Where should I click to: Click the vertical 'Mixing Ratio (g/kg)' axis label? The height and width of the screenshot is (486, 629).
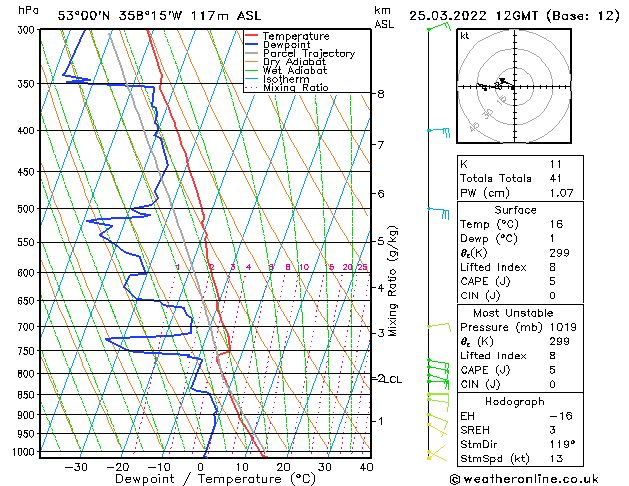[392, 281]
